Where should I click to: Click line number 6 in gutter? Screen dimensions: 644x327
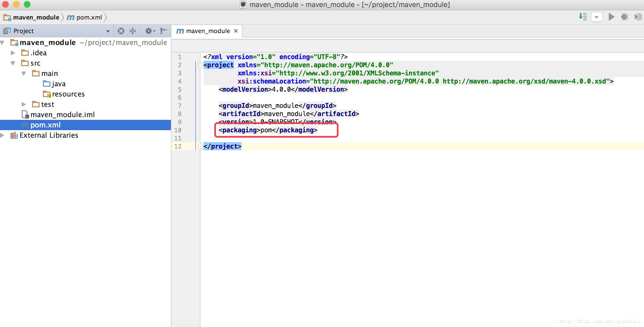pos(180,98)
